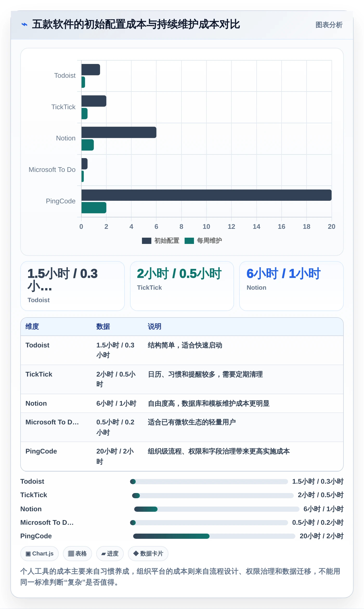
Task: Click the 图表分析 label in header
Action: [329, 25]
